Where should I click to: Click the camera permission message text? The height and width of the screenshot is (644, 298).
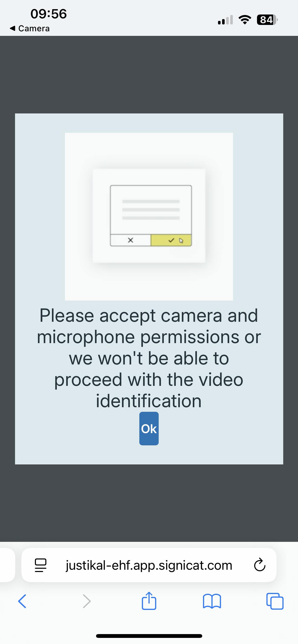coord(149,358)
